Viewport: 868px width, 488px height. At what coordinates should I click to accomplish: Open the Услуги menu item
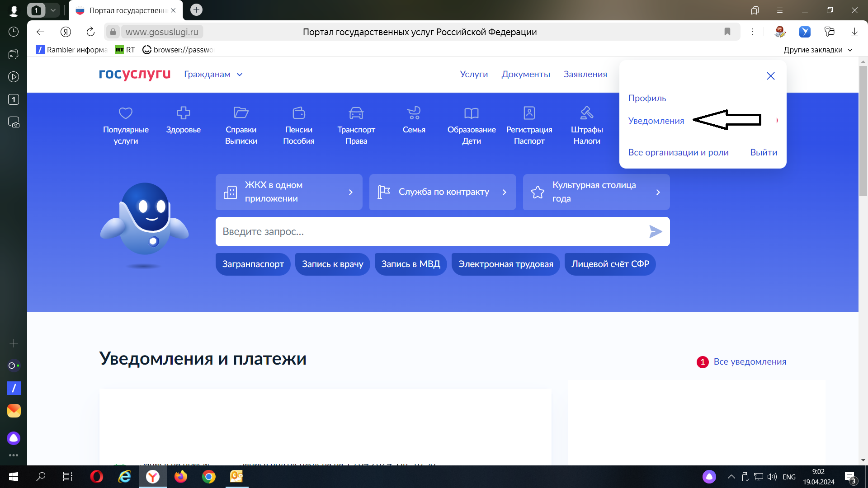[474, 74]
